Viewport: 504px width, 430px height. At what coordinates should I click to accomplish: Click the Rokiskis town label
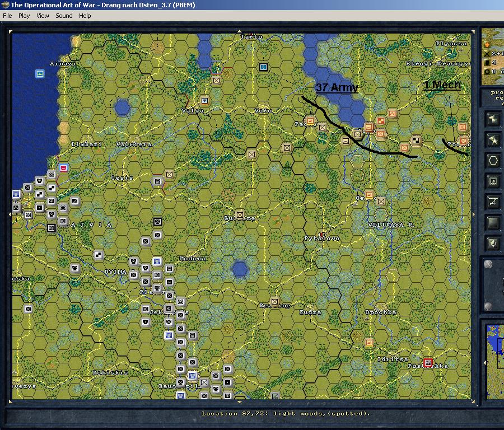coord(110,372)
